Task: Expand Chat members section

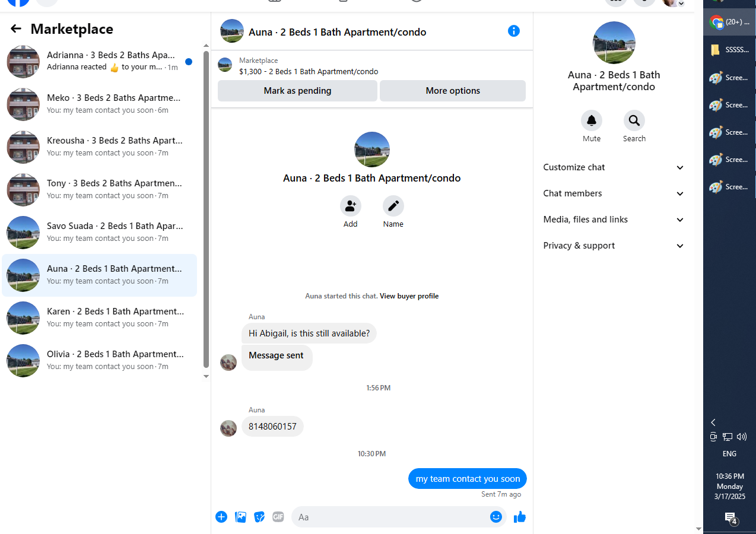Action: pyautogui.click(x=614, y=193)
